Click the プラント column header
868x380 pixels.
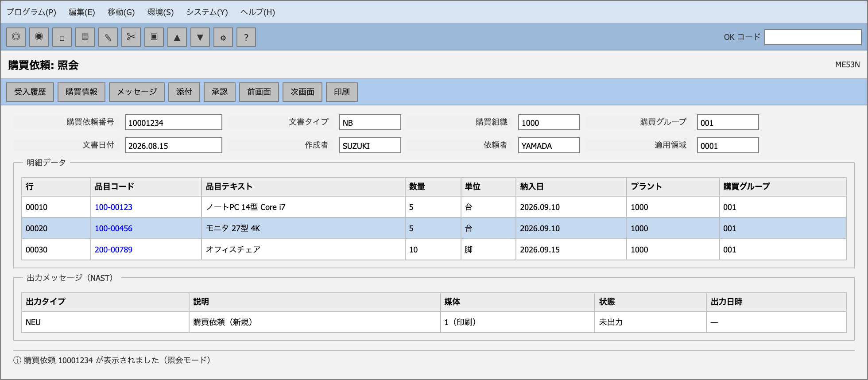(x=673, y=187)
